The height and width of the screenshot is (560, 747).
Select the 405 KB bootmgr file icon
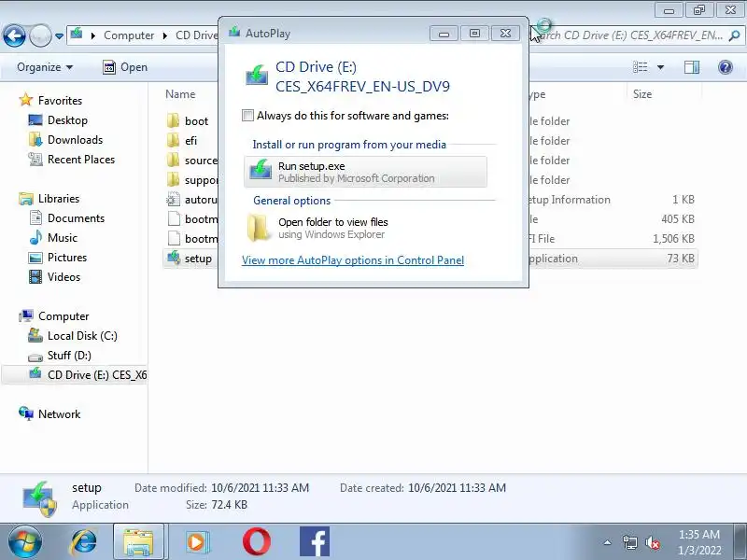[174, 219]
